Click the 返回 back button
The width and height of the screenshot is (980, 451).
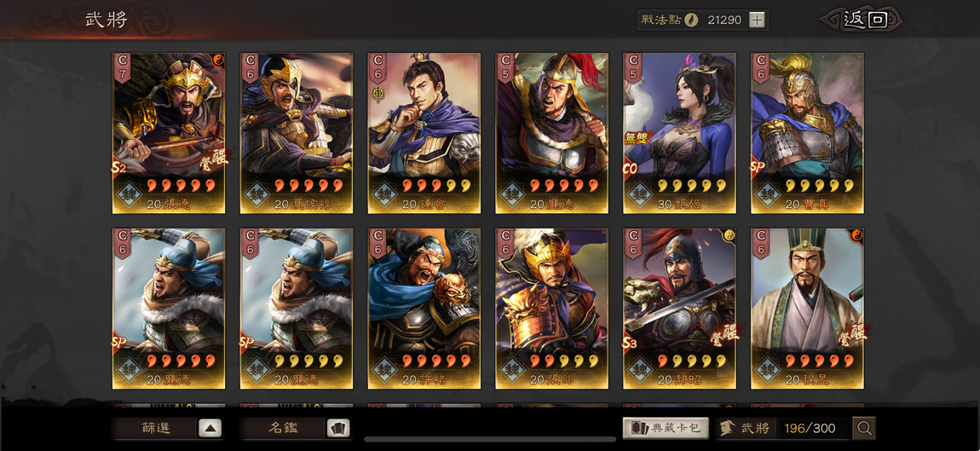(x=862, y=20)
